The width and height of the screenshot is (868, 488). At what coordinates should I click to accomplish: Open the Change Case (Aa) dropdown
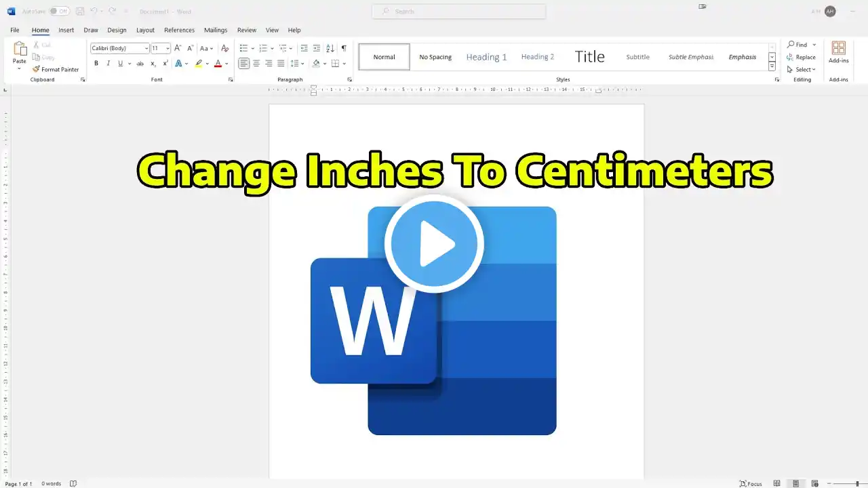pos(206,48)
